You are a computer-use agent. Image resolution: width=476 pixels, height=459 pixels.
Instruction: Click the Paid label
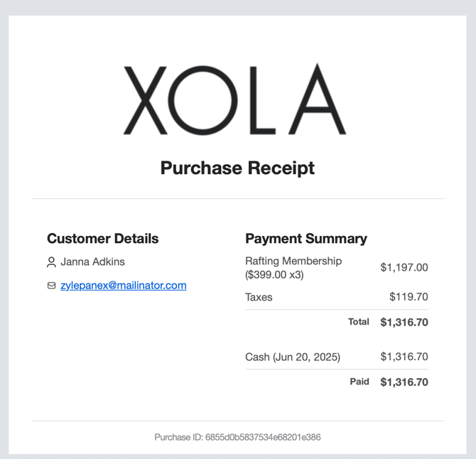coord(359,382)
